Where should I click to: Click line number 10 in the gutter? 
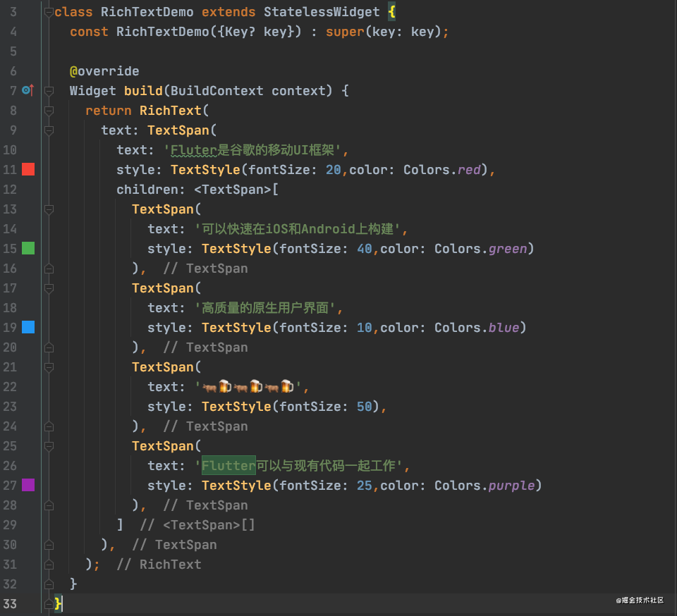point(10,149)
